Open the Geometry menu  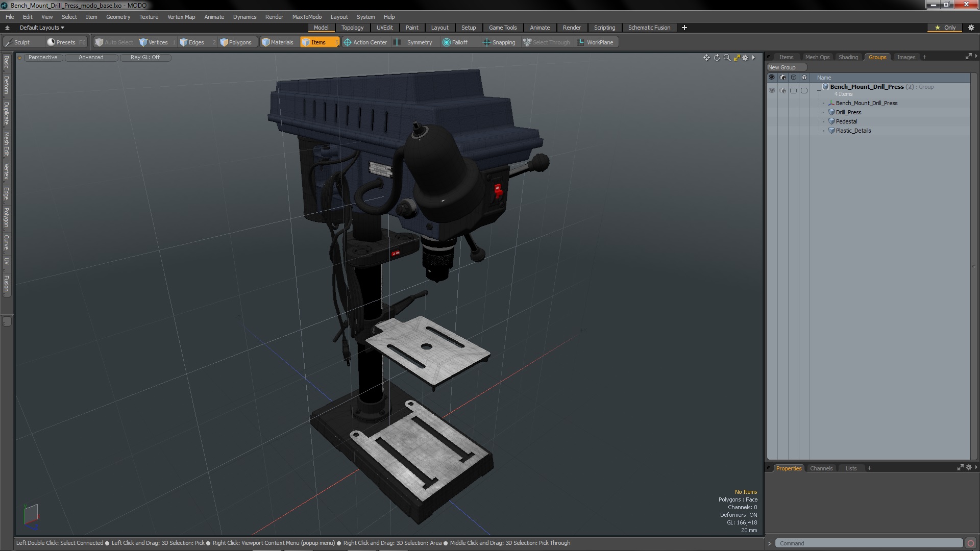tap(118, 17)
